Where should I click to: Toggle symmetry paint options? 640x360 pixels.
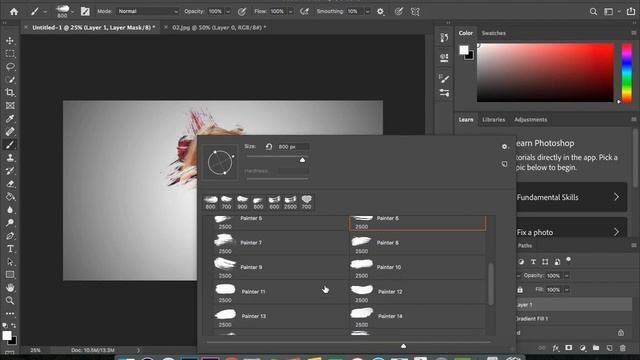coord(415,11)
